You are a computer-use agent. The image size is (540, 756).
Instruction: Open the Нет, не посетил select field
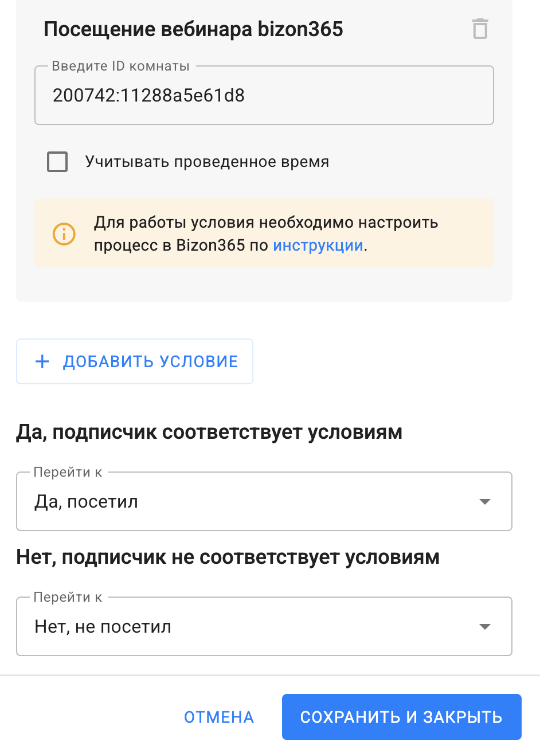pyautogui.click(x=246, y=626)
